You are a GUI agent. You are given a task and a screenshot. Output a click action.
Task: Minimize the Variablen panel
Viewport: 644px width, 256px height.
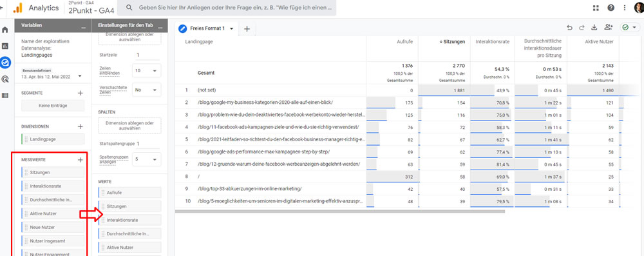tap(83, 26)
